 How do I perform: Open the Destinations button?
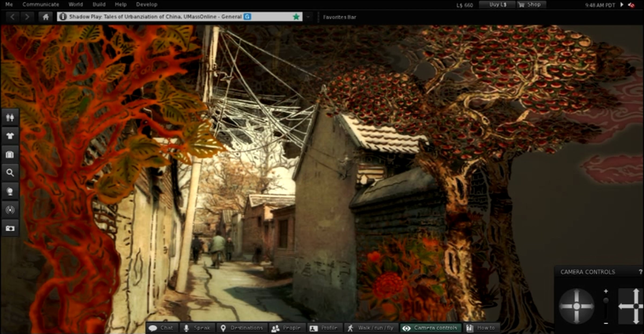[x=241, y=328]
